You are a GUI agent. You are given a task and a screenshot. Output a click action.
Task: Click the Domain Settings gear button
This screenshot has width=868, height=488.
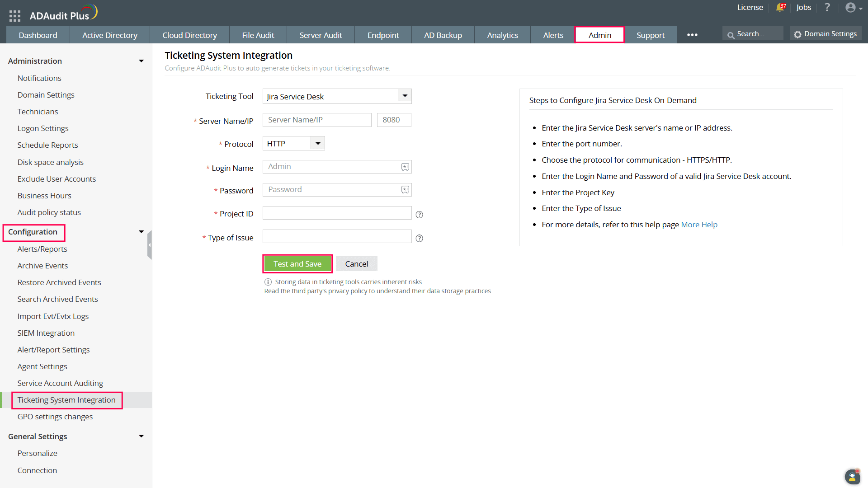click(x=826, y=34)
